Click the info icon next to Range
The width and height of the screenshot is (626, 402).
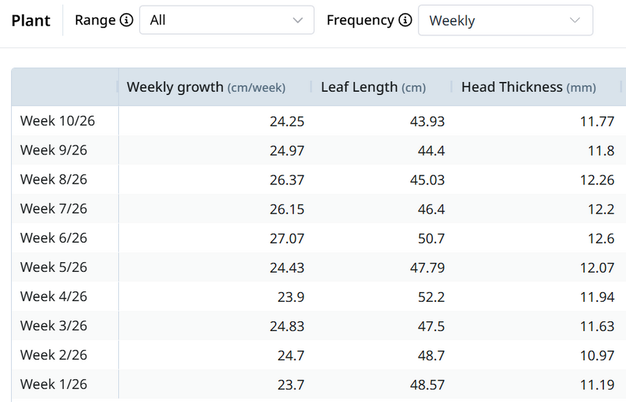coord(127,21)
